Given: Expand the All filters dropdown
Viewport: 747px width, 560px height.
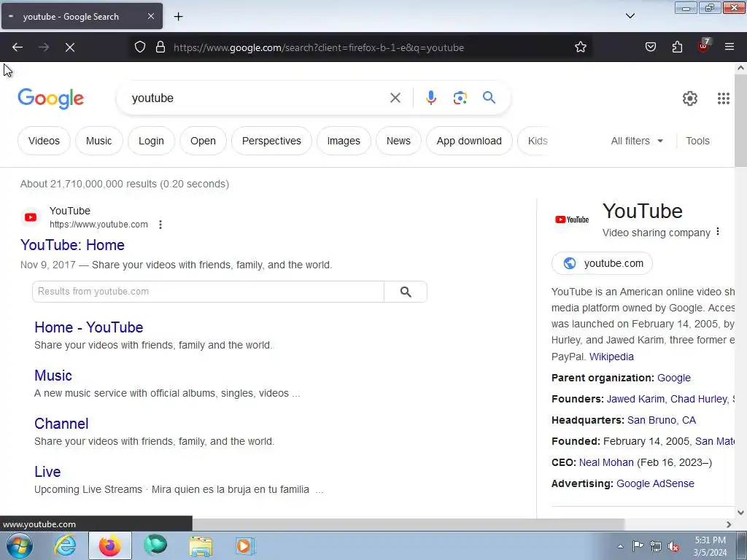Looking at the screenshot, I should point(637,141).
